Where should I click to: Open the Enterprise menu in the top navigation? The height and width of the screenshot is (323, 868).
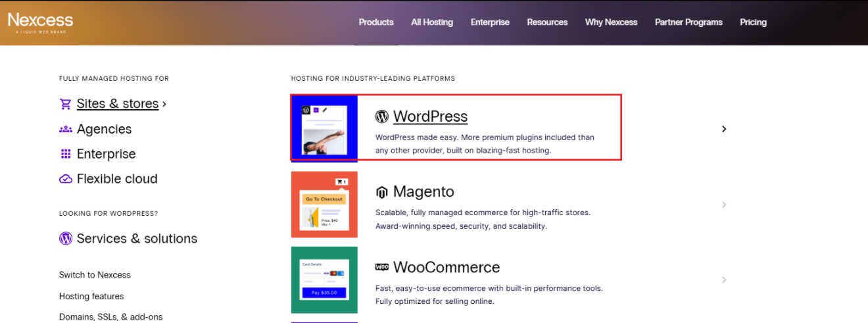[490, 22]
